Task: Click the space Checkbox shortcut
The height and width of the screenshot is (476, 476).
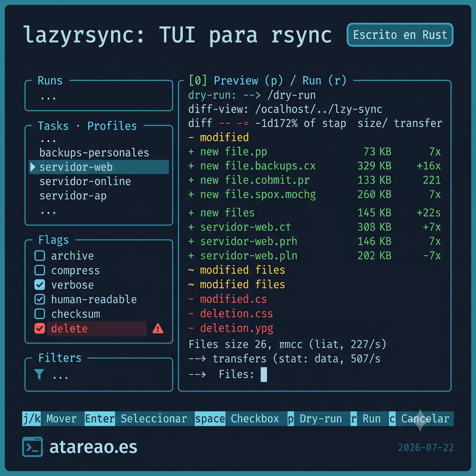Action: point(237,419)
